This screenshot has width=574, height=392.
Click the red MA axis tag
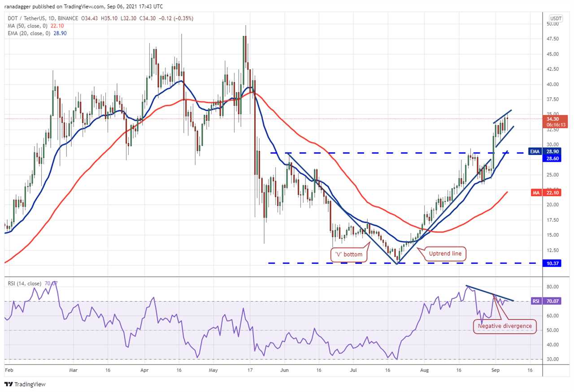pyautogui.click(x=536, y=193)
